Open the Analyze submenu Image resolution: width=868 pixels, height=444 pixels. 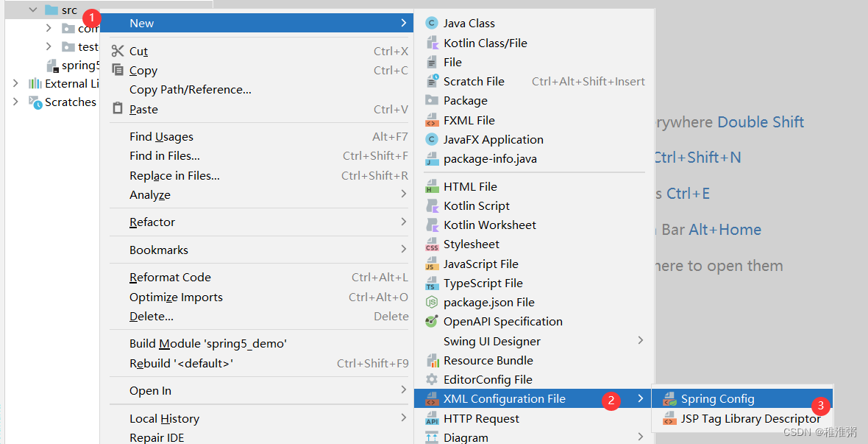(x=257, y=194)
